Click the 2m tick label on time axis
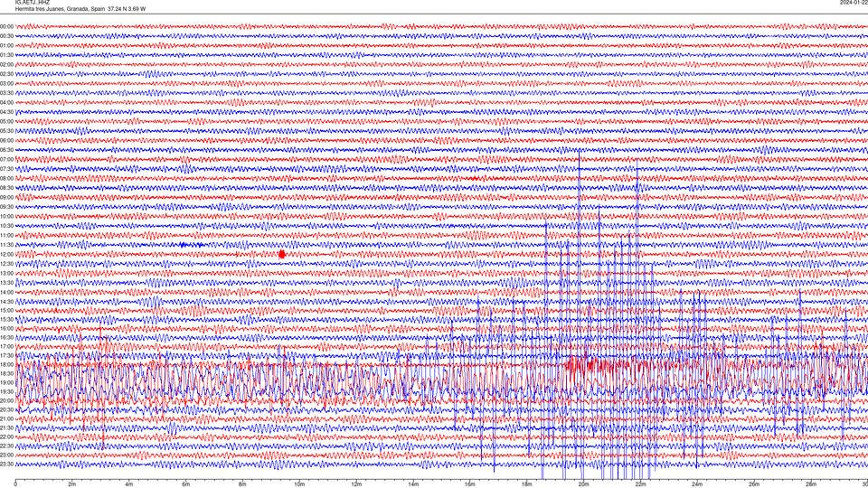Image resolution: width=868 pixels, height=488 pixels. (x=72, y=484)
